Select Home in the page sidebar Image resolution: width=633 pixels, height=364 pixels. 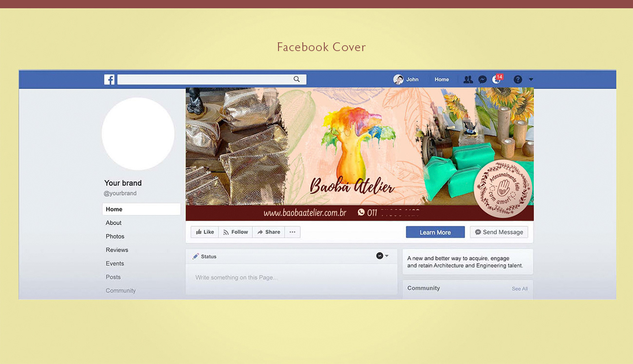point(141,209)
